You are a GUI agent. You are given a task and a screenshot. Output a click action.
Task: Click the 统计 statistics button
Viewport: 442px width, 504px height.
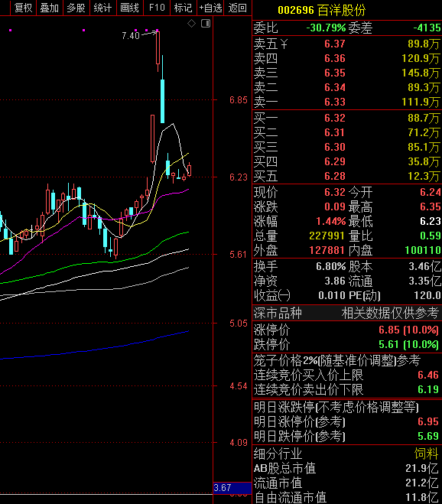click(x=103, y=8)
